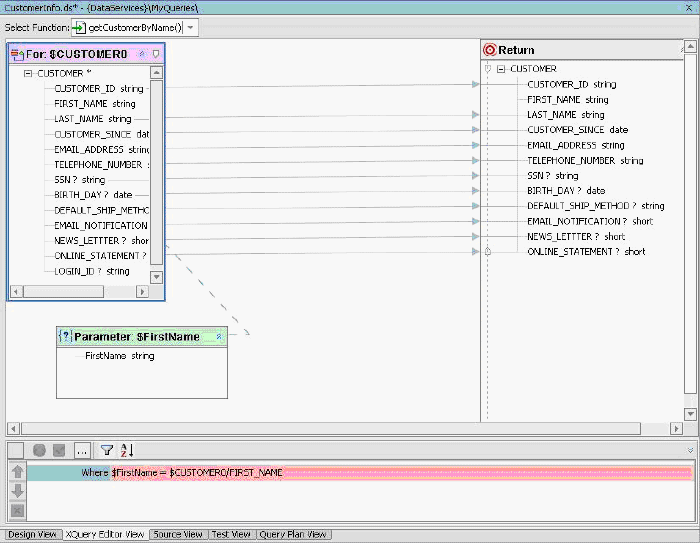Viewport: 700px width, 543px height.
Task: Click the blank square button in expression toolbar
Action: tap(16, 450)
